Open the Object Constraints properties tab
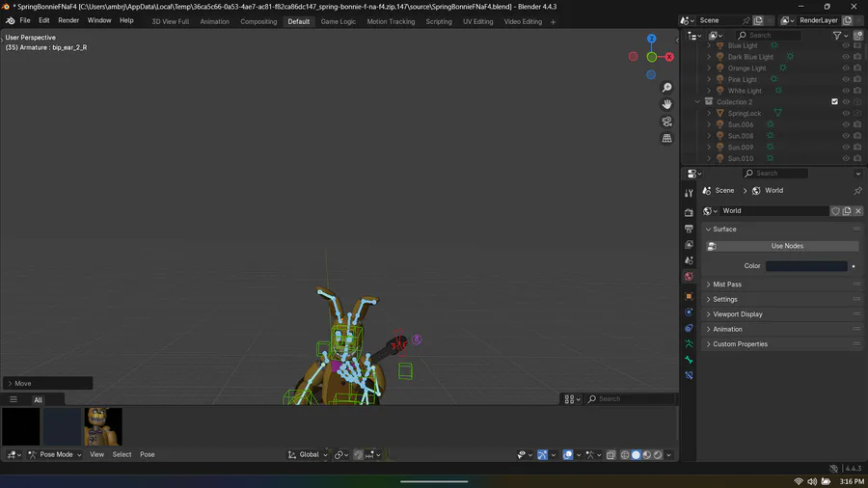The image size is (868, 488). (689, 328)
